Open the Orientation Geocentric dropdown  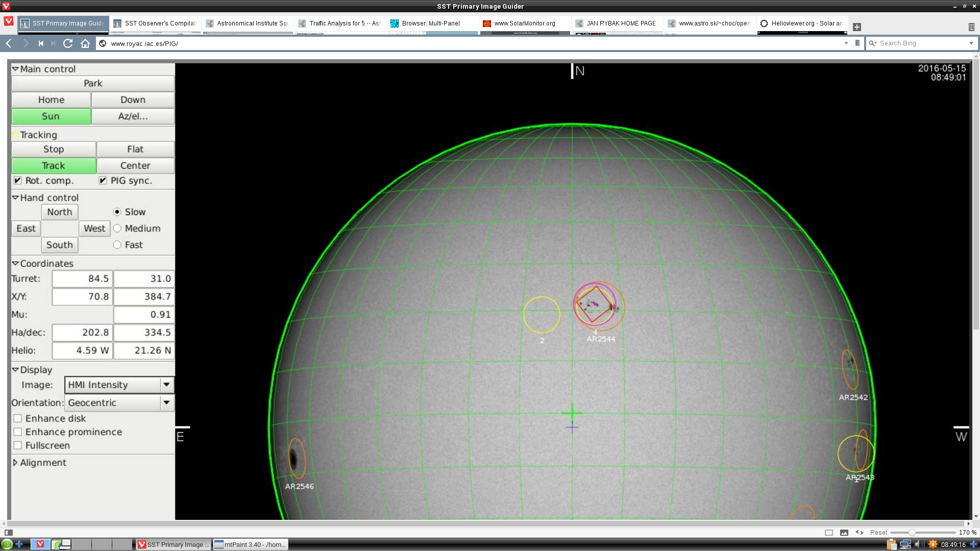click(x=119, y=403)
